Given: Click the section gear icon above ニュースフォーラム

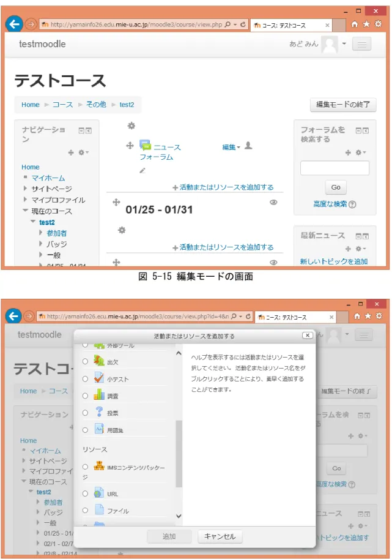Looking at the screenshot, I should click(x=131, y=126).
